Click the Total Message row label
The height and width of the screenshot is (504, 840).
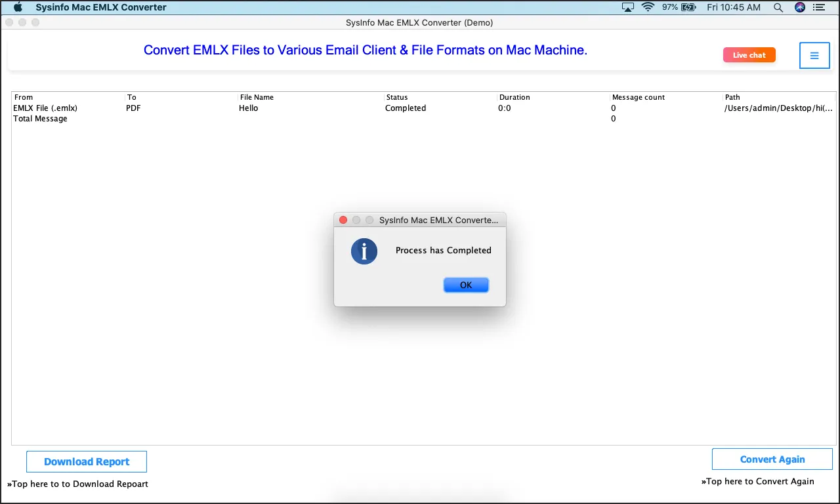pyautogui.click(x=40, y=119)
